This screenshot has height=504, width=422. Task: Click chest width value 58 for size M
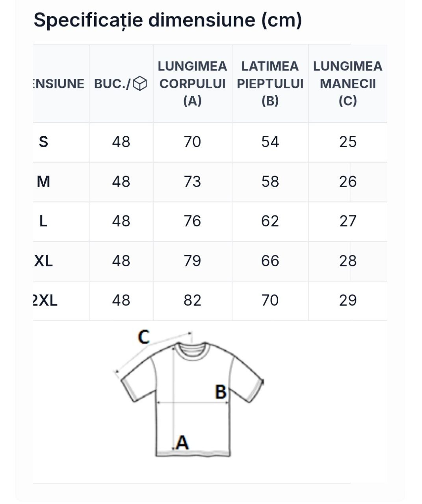[x=270, y=182]
